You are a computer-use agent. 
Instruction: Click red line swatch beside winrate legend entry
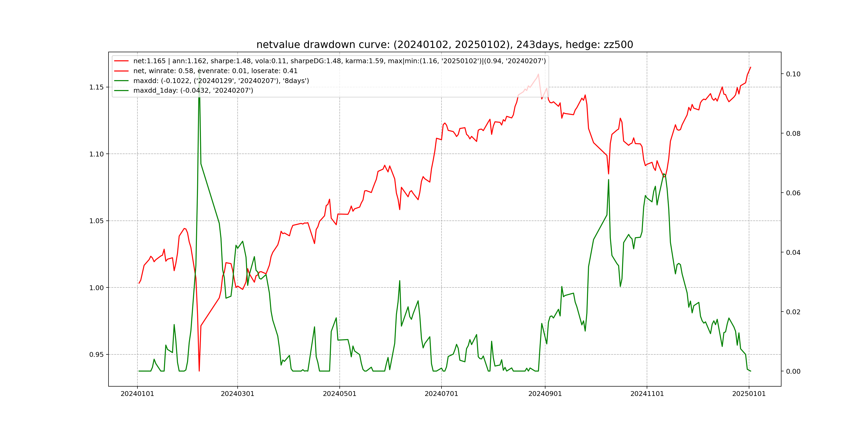point(121,71)
